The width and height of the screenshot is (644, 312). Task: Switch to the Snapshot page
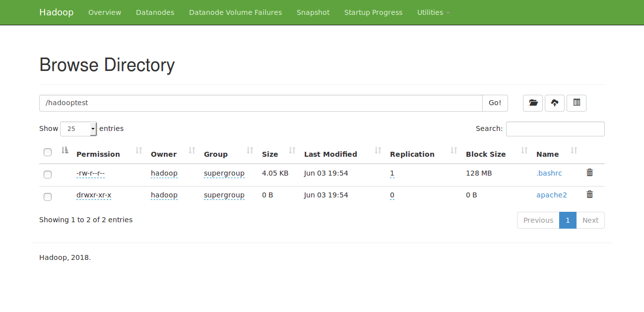pyautogui.click(x=313, y=12)
